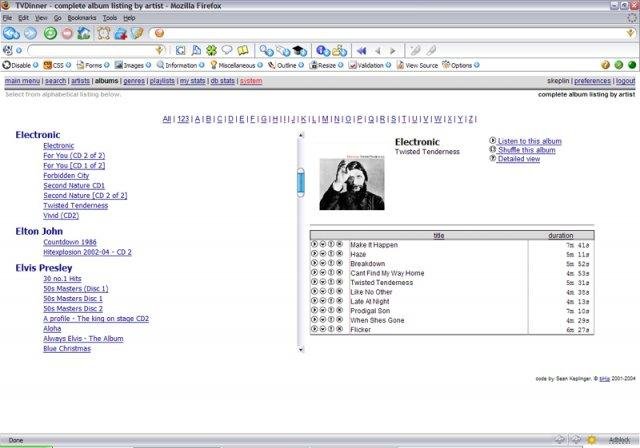Click the browser Forward arrow button
640x448 pixels.
tap(30, 33)
